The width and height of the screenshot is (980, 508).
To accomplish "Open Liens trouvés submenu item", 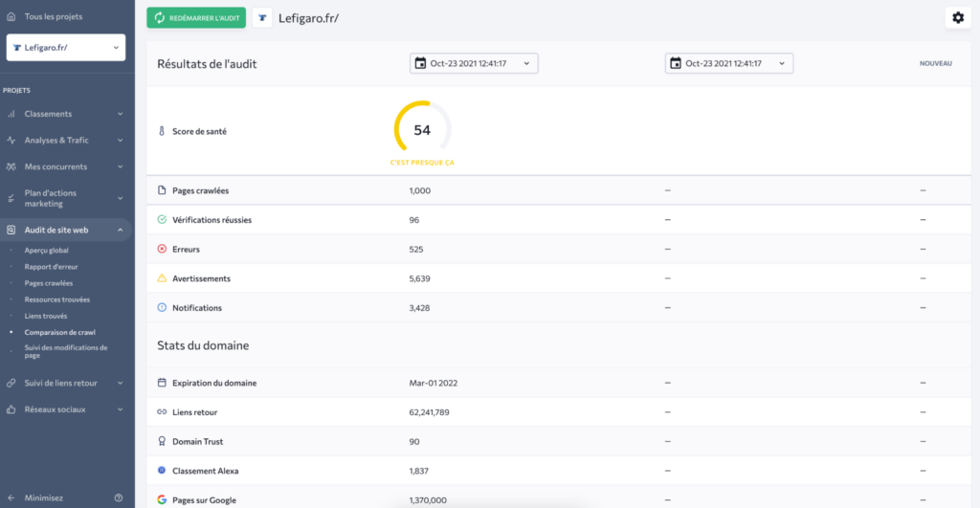I will [x=46, y=316].
